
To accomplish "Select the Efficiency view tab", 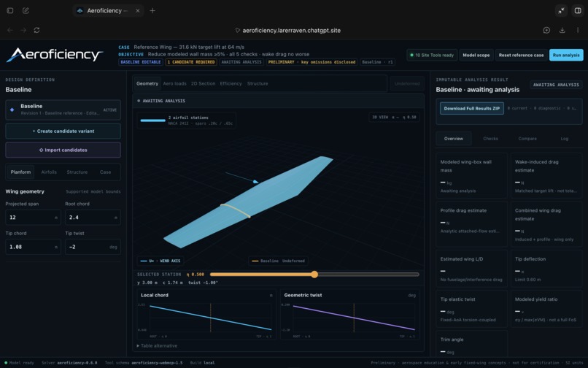I will pos(231,83).
